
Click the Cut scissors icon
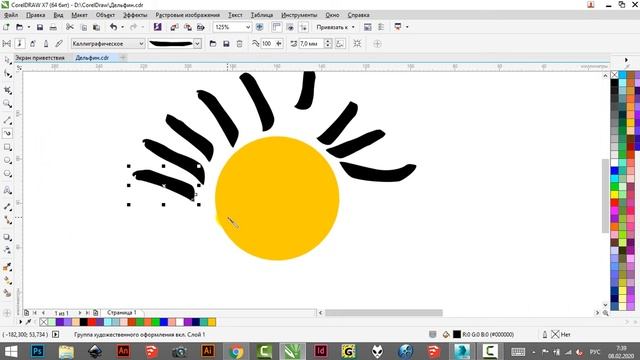pos(70,27)
